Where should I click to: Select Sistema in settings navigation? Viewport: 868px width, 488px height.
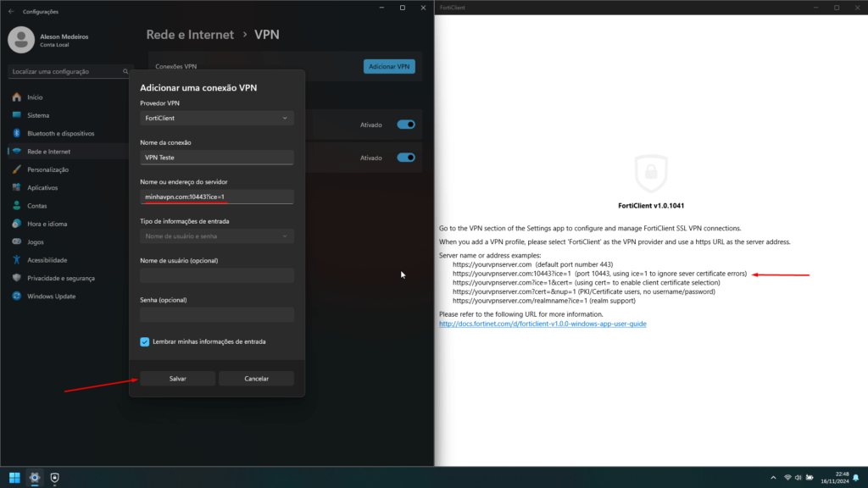click(38, 115)
